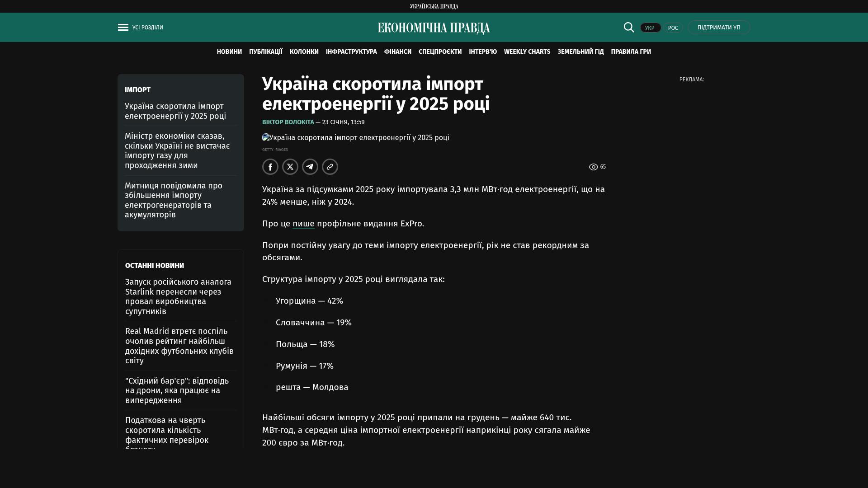Viewport: 868px width, 488px height.
Task: Share the article via Telegram
Action: click(310, 167)
